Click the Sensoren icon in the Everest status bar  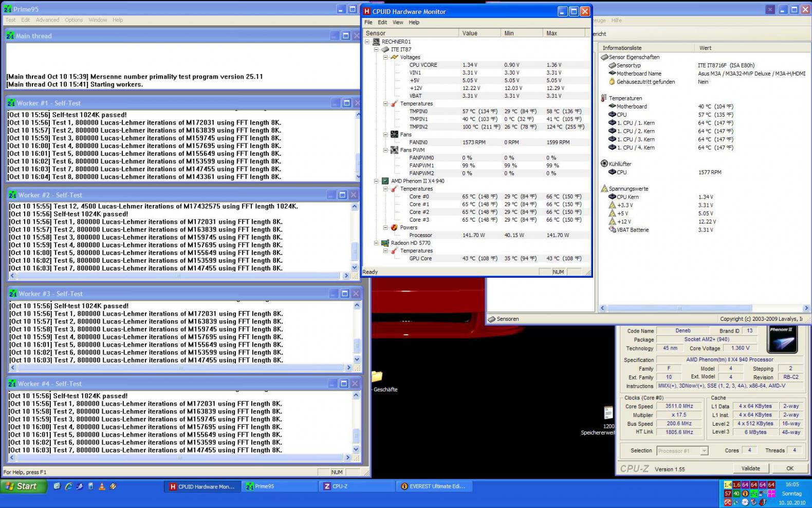coord(492,319)
